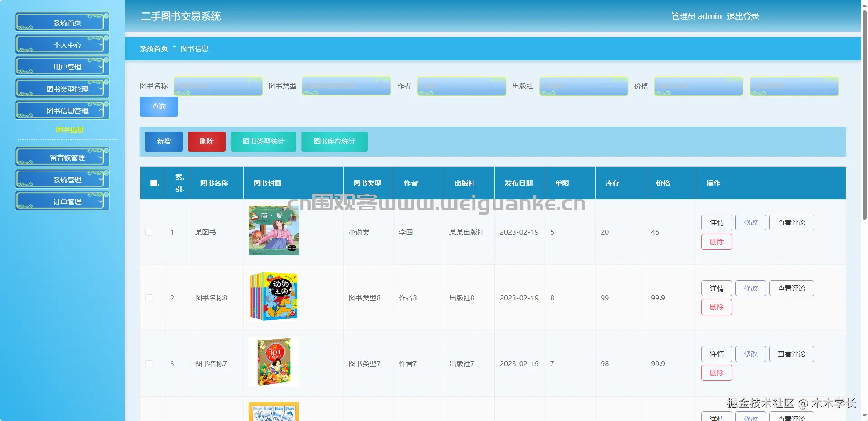Focus the maximum 价格 search input
Viewport: 868px width, 421px height.
pos(794,86)
